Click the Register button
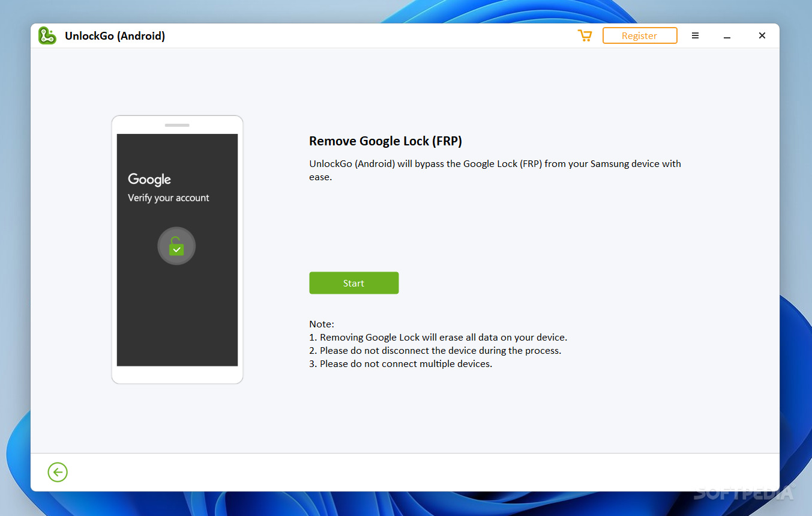The height and width of the screenshot is (516, 812). coord(640,35)
